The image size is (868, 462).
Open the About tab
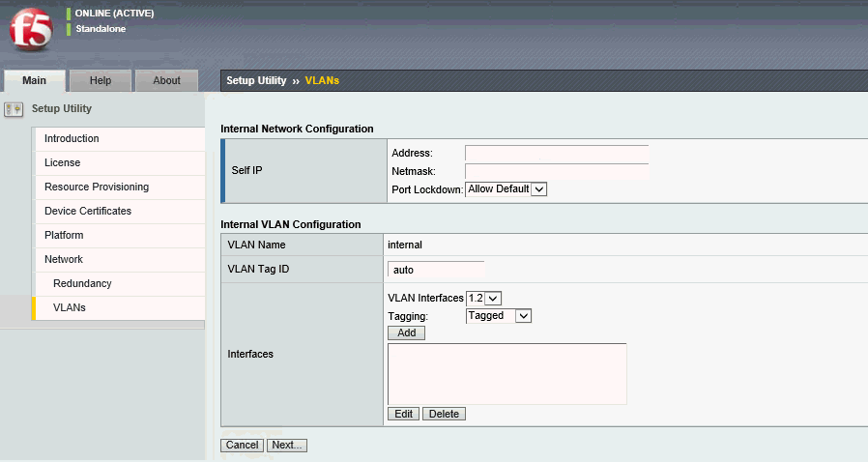166,80
